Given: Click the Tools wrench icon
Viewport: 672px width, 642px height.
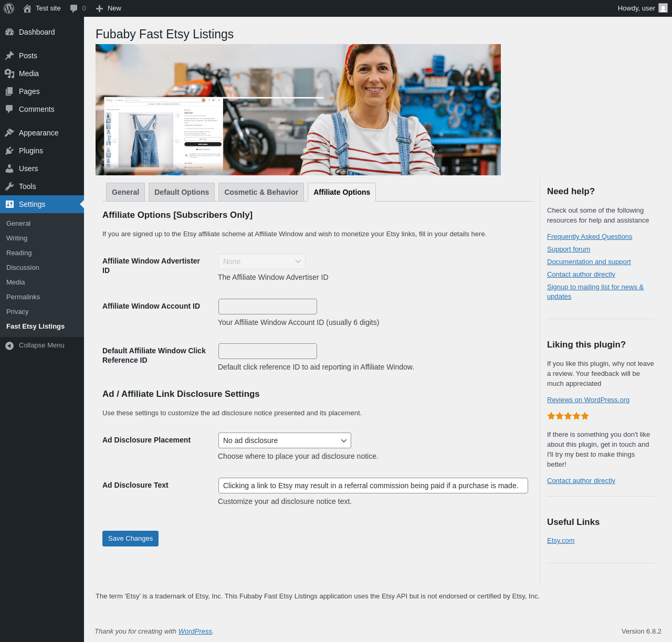Looking at the screenshot, I should [9, 186].
